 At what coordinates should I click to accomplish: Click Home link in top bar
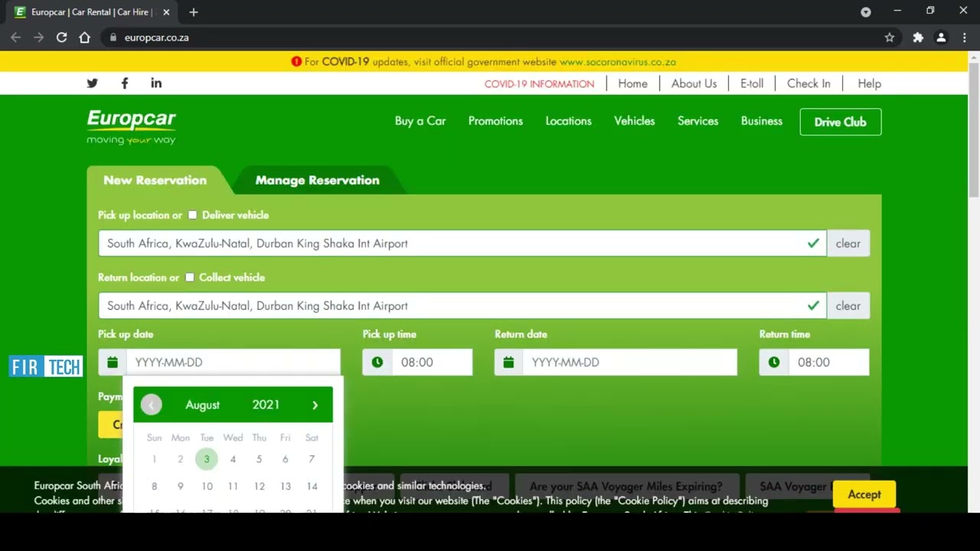coord(632,84)
